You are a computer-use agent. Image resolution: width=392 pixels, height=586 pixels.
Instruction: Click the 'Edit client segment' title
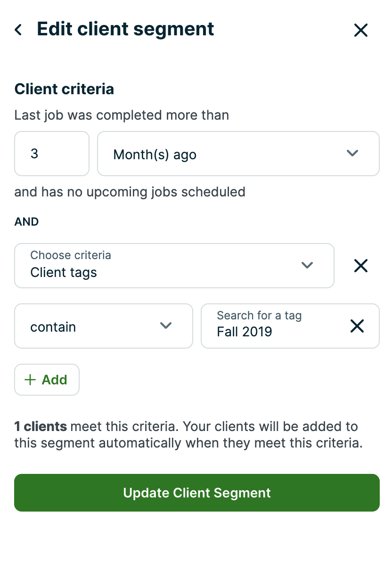pos(125,29)
